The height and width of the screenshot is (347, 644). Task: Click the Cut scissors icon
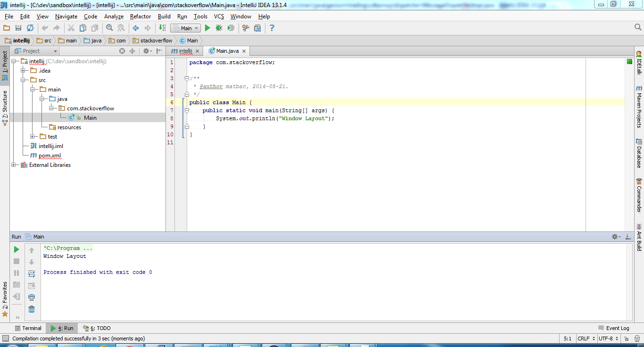(x=71, y=28)
